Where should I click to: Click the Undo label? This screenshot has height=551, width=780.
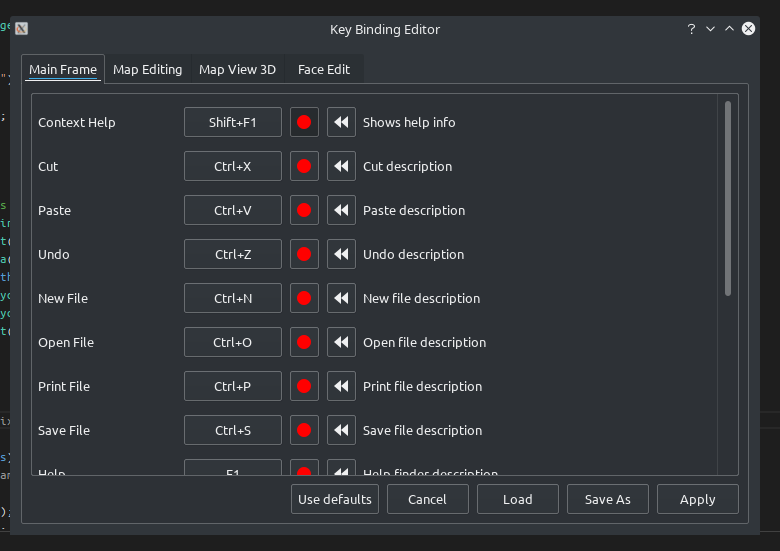tap(54, 255)
